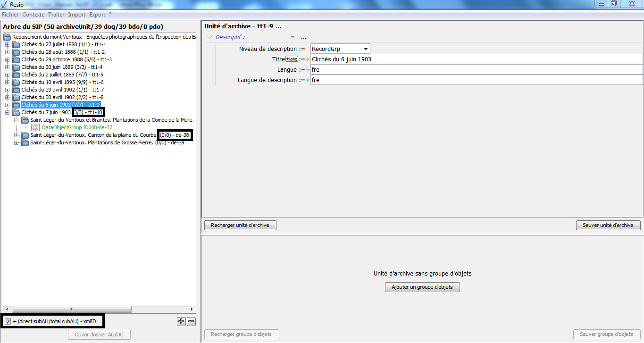Viewport: 644px width, 343px height.
Task: Click Ajouter un groupe d'objets button
Action: [x=422, y=287]
